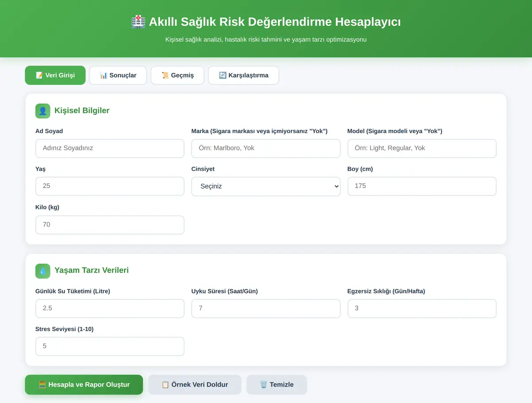Click the Cinsiyet label
532x403 pixels.
[203, 169]
